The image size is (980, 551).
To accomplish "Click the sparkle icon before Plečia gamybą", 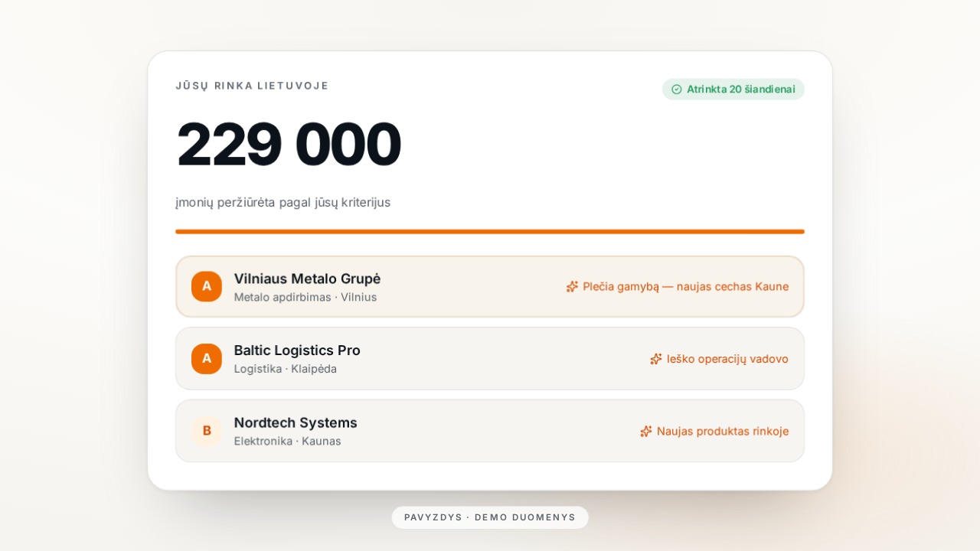I will click(572, 287).
